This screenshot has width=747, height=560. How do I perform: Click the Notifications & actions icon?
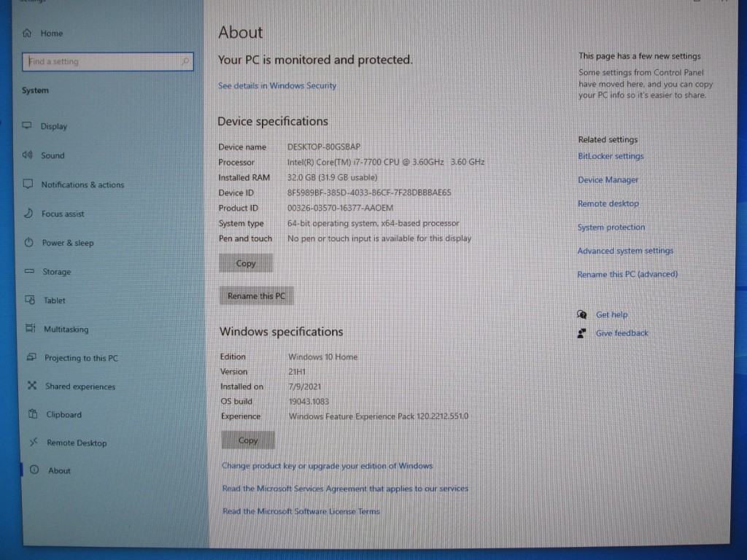coord(28,184)
